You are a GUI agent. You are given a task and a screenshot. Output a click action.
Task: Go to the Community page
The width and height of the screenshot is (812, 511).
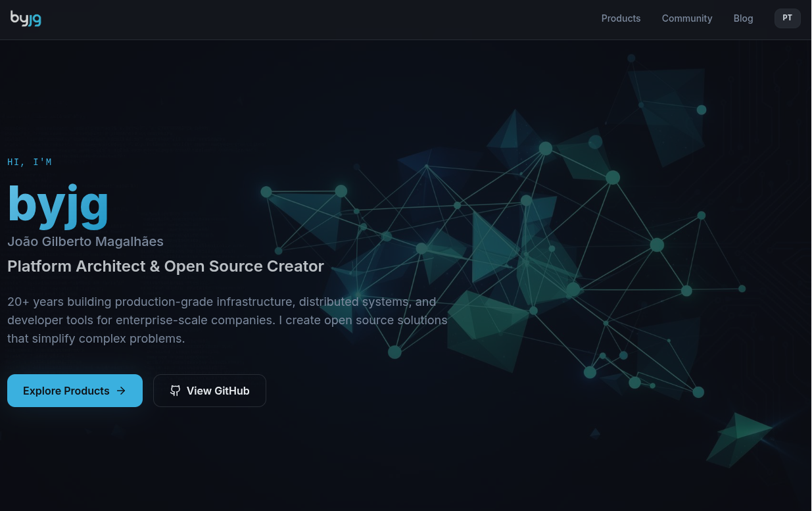click(686, 18)
